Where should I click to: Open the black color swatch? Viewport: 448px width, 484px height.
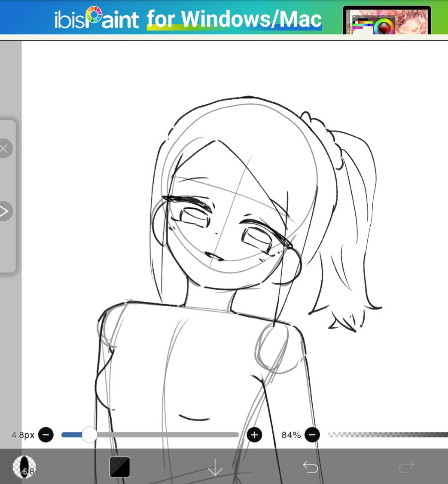tap(120, 467)
